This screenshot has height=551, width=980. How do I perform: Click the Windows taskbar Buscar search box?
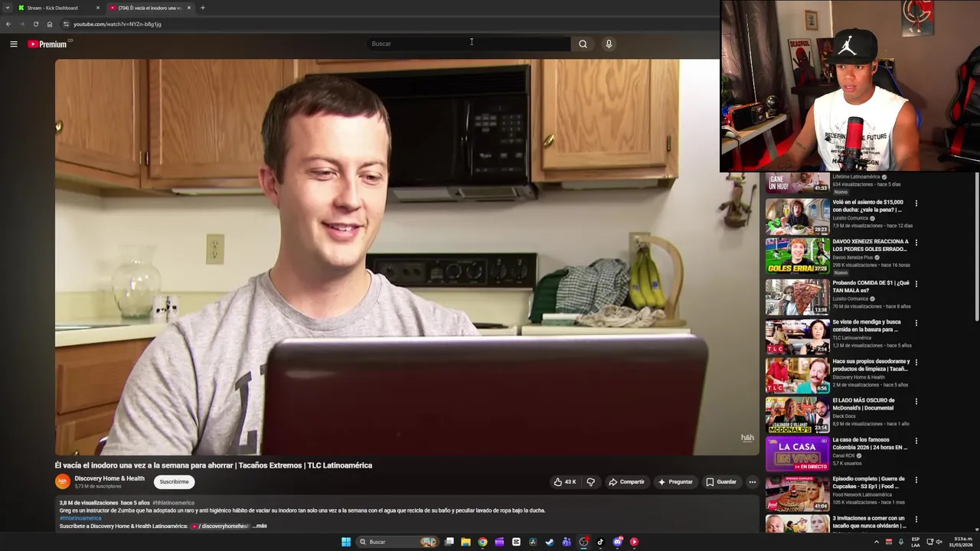(x=397, y=542)
